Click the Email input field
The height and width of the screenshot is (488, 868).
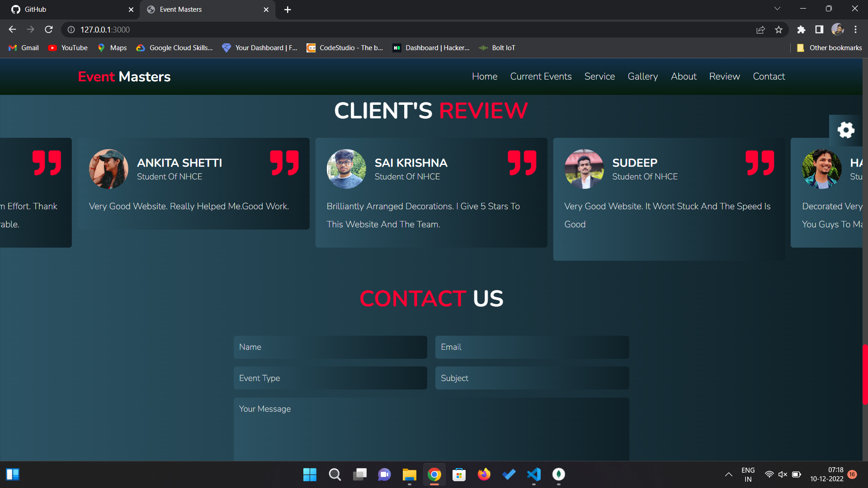[x=532, y=347]
